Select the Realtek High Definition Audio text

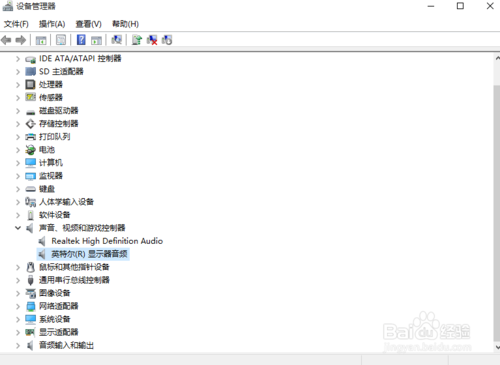107,241
